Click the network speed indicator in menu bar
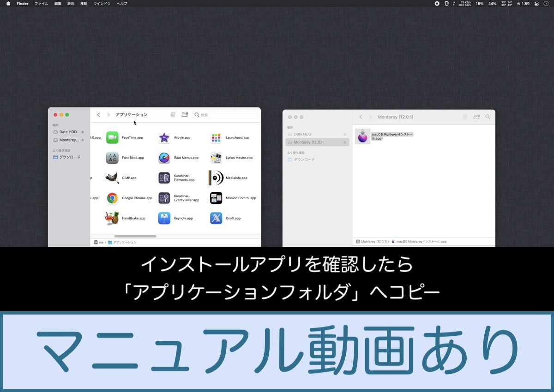 click(465, 3)
